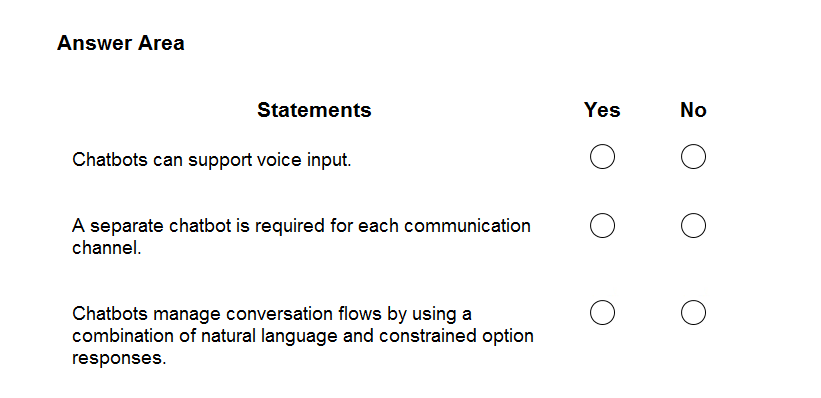Choose Yes for separate chatbot per channel
Image resolution: width=821 pixels, height=398 pixels.
coord(602,226)
